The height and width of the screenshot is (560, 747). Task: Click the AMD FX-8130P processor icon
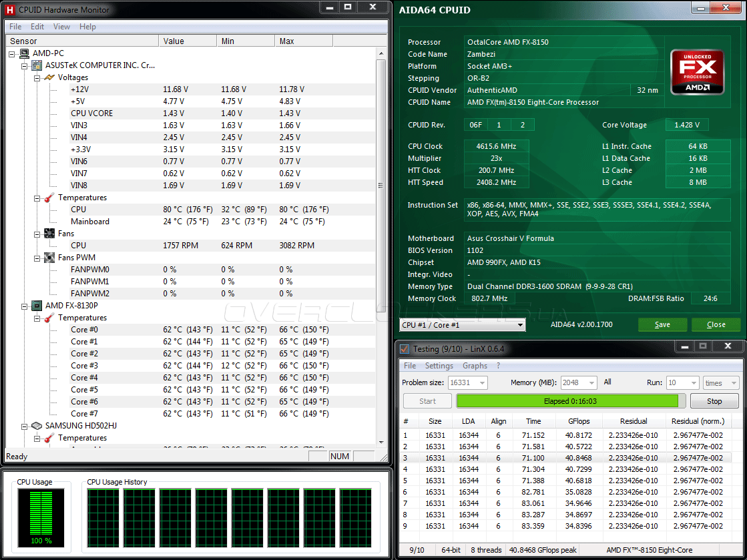coord(37,306)
